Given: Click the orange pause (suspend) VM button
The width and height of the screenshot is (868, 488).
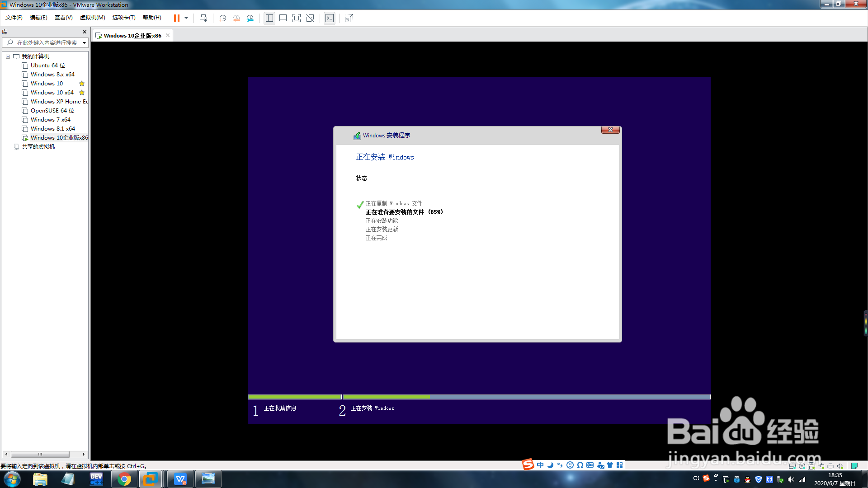Looking at the screenshot, I should point(176,18).
